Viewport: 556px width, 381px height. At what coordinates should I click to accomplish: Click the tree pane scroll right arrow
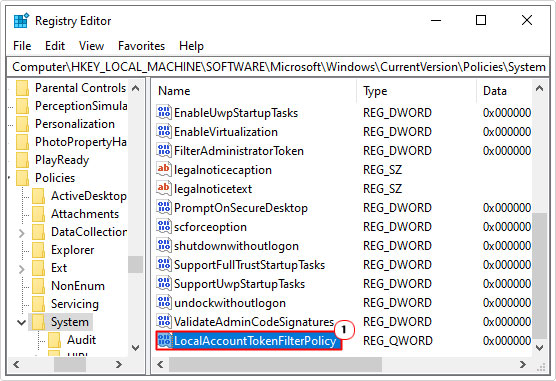tap(119, 364)
